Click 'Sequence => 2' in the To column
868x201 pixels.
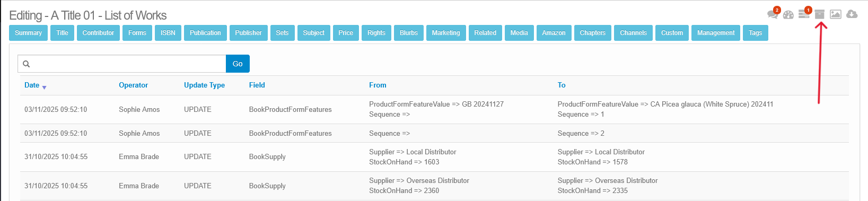[x=581, y=133]
